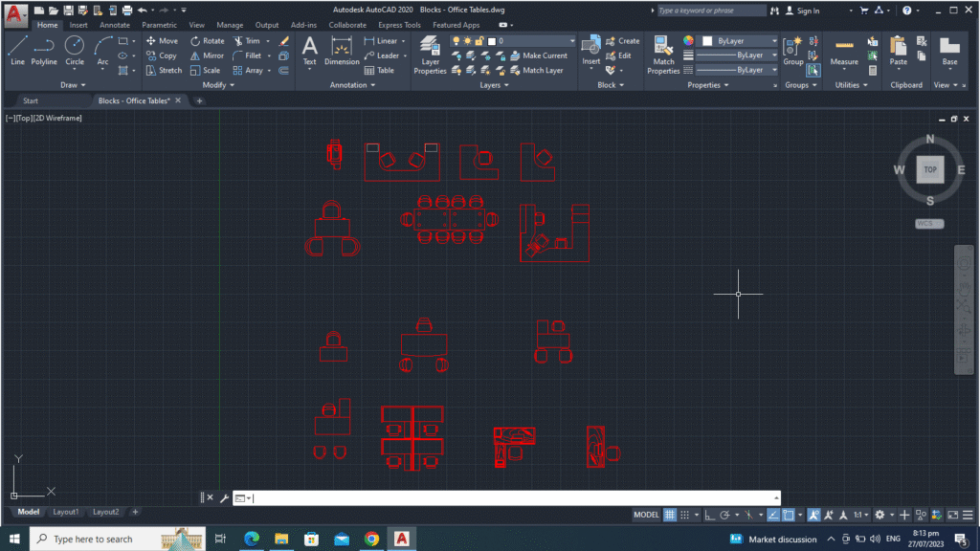Click the Paste tool
The height and width of the screenshot is (551, 980).
click(x=898, y=50)
